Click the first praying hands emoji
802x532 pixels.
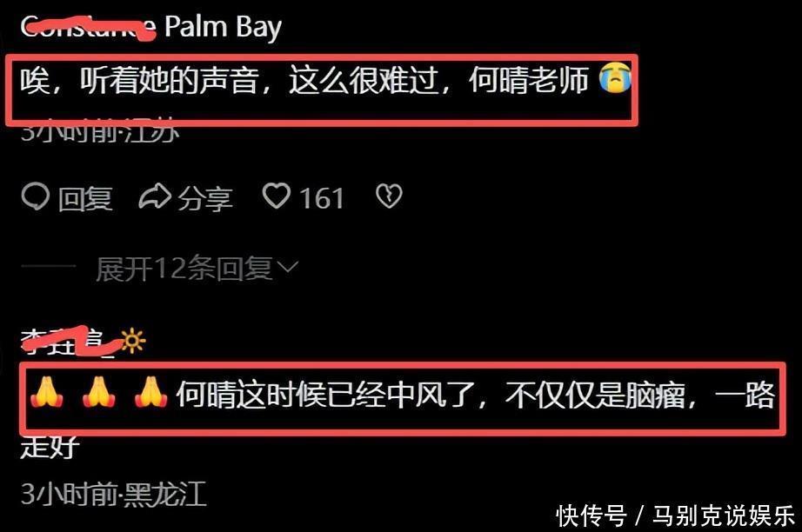(46, 392)
